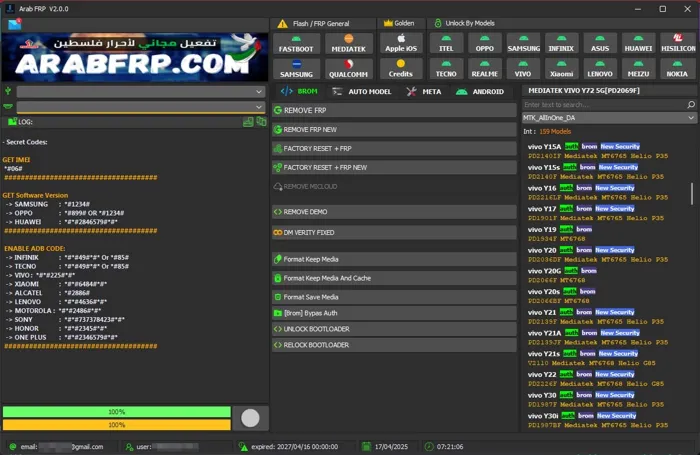Select the FASTBOOT mode icon
The height and width of the screenshot is (455, 700).
[x=296, y=42]
